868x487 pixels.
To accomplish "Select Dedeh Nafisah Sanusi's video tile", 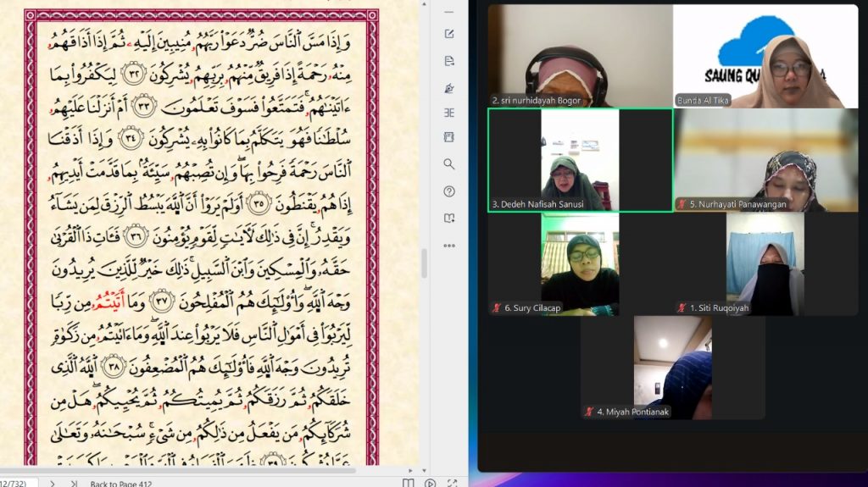I will coord(580,160).
